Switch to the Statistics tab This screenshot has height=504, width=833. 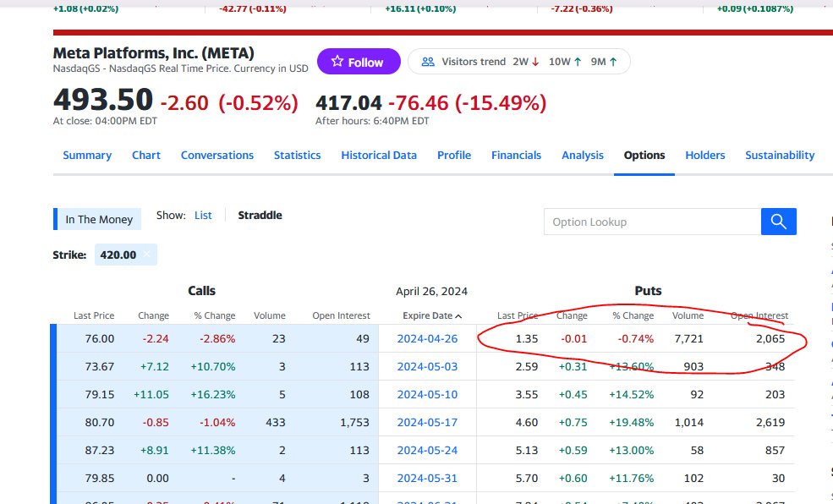(298, 155)
